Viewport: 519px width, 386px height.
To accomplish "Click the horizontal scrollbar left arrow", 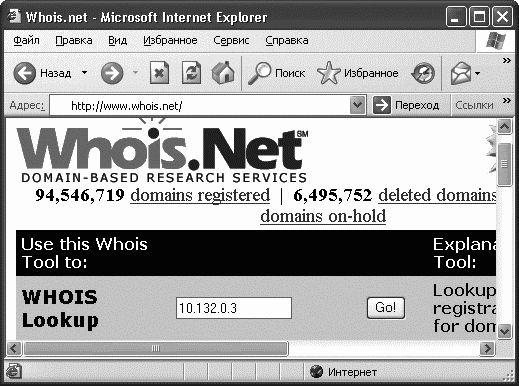I will [x=14, y=348].
